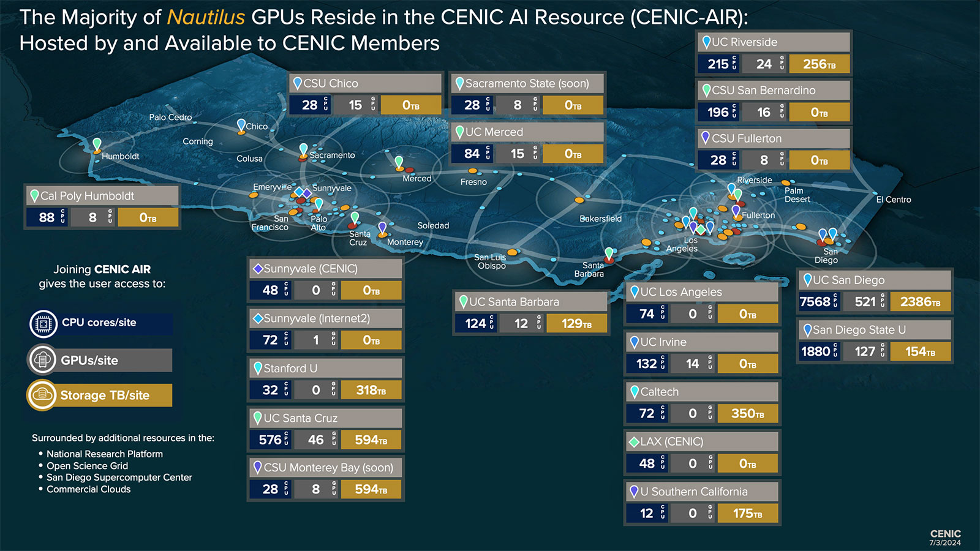
Task: Click the National Research Platform bullet
Action: click(105, 454)
